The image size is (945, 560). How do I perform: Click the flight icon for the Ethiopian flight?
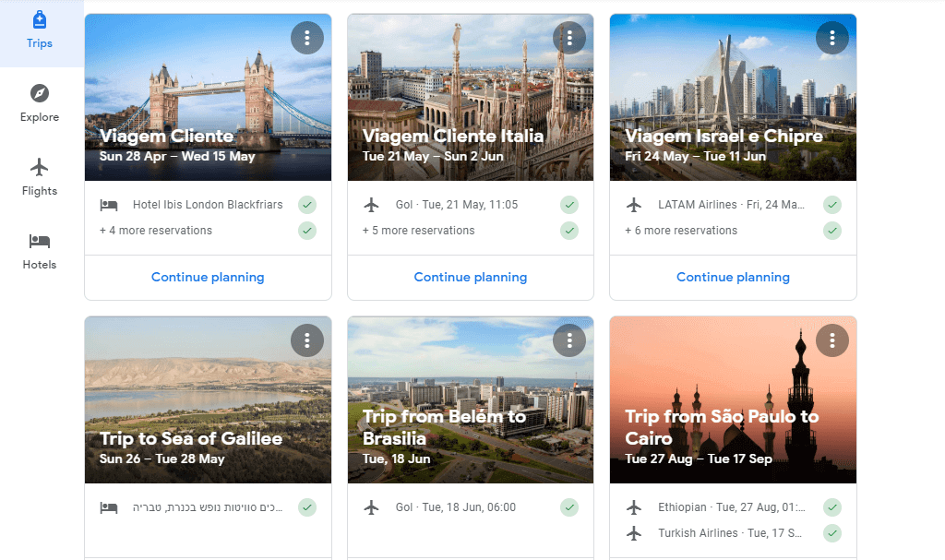635,506
